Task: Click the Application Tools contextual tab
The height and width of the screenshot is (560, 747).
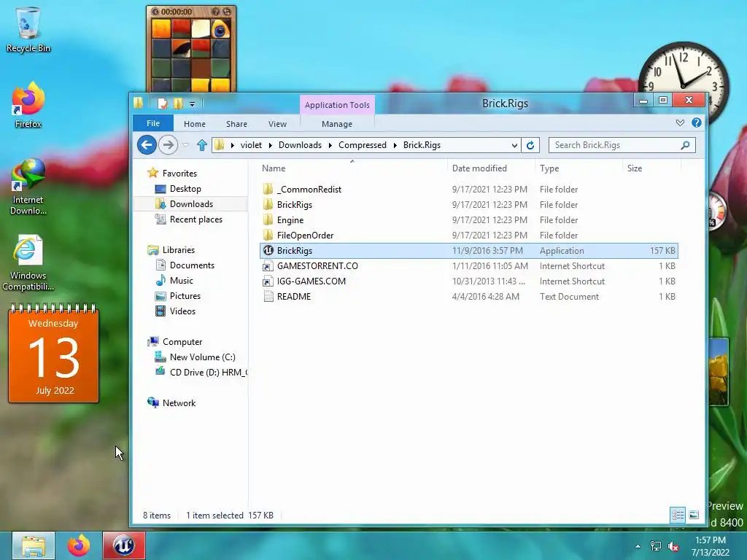Action: [x=337, y=105]
